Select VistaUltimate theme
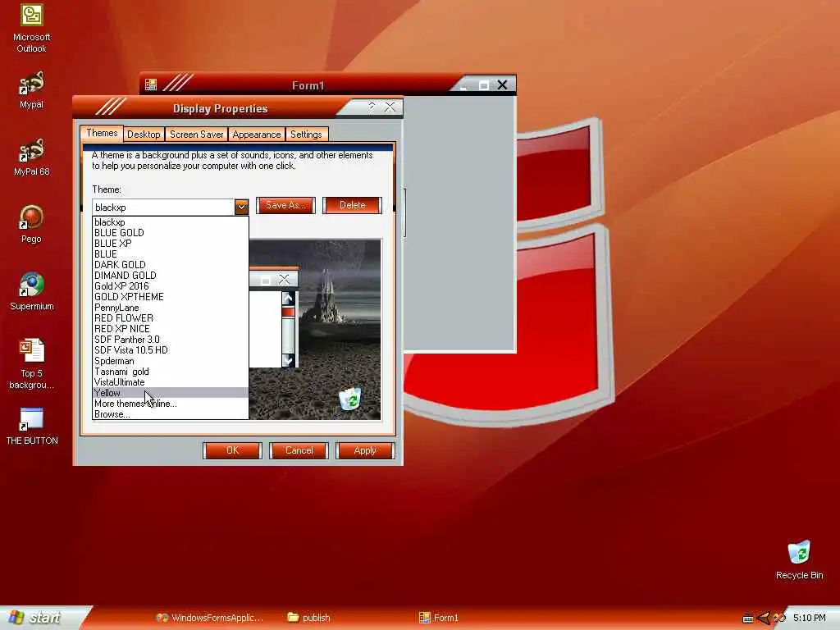 (171, 382)
